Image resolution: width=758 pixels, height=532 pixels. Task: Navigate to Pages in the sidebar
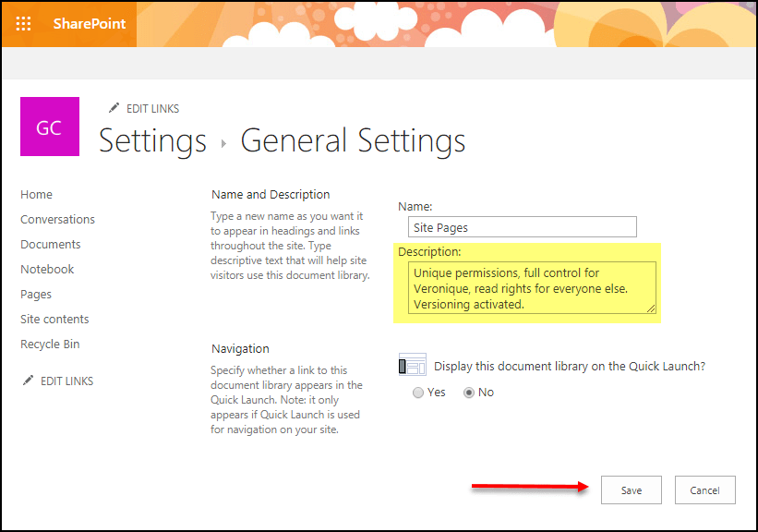(x=36, y=295)
